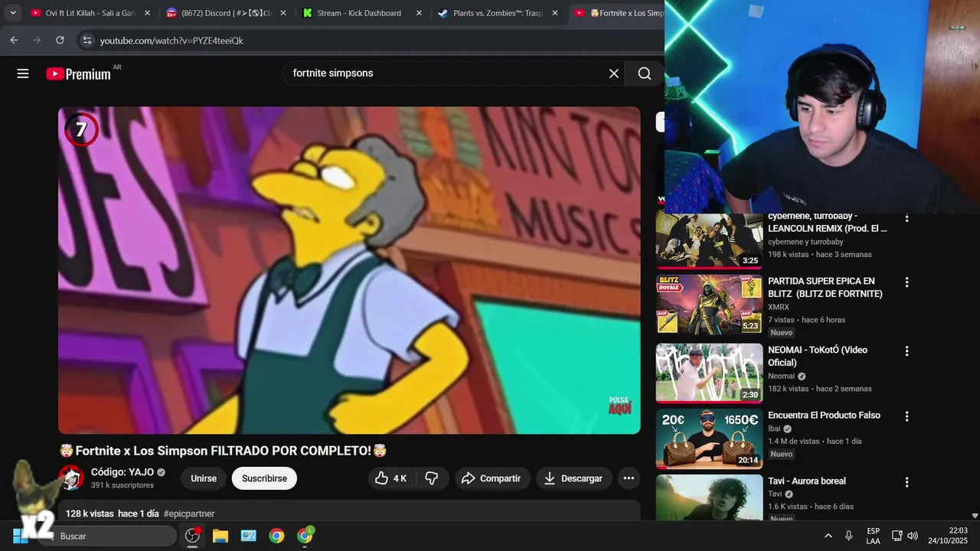Run search with magnifying glass button
The height and width of the screenshot is (551, 980).
(x=645, y=73)
